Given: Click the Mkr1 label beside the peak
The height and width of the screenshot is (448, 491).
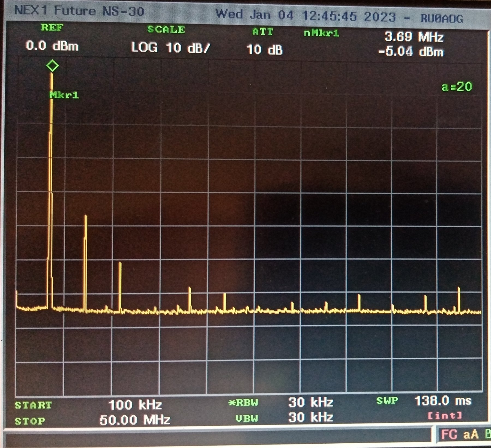Looking at the screenshot, I should tap(64, 95).
